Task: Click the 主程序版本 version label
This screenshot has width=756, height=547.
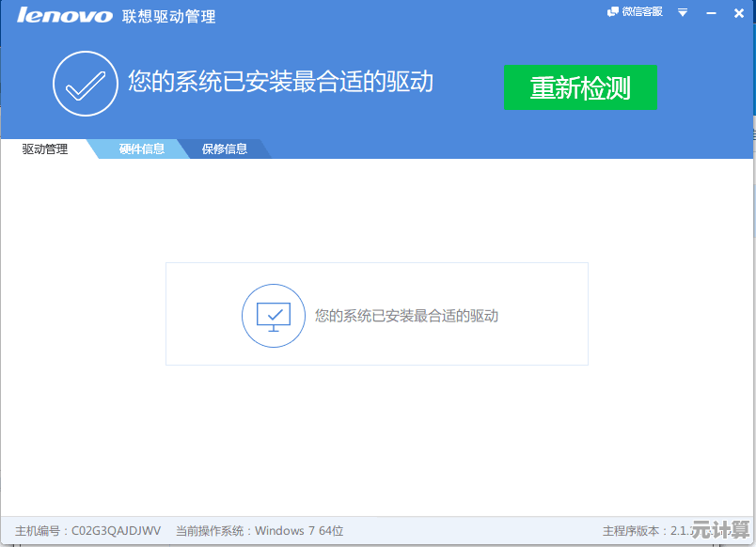Action: pyautogui.click(x=644, y=531)
